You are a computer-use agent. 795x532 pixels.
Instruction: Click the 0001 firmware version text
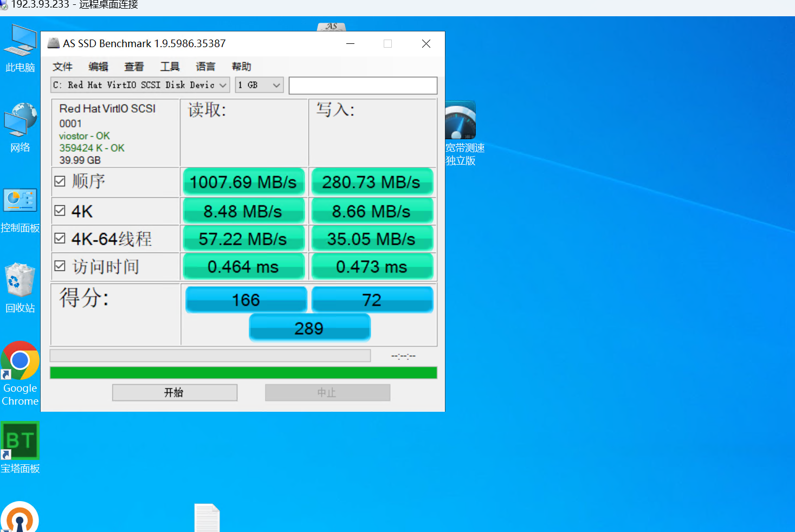coord(70,124)
